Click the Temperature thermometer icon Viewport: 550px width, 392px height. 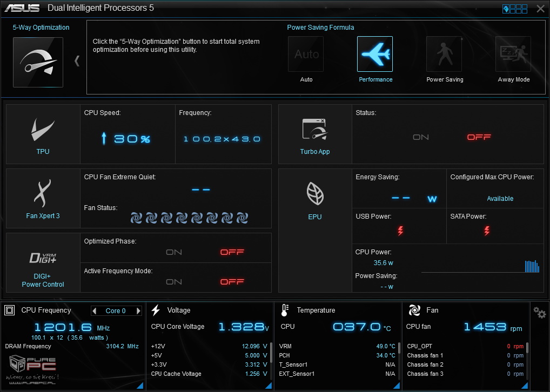click(285, 310)
